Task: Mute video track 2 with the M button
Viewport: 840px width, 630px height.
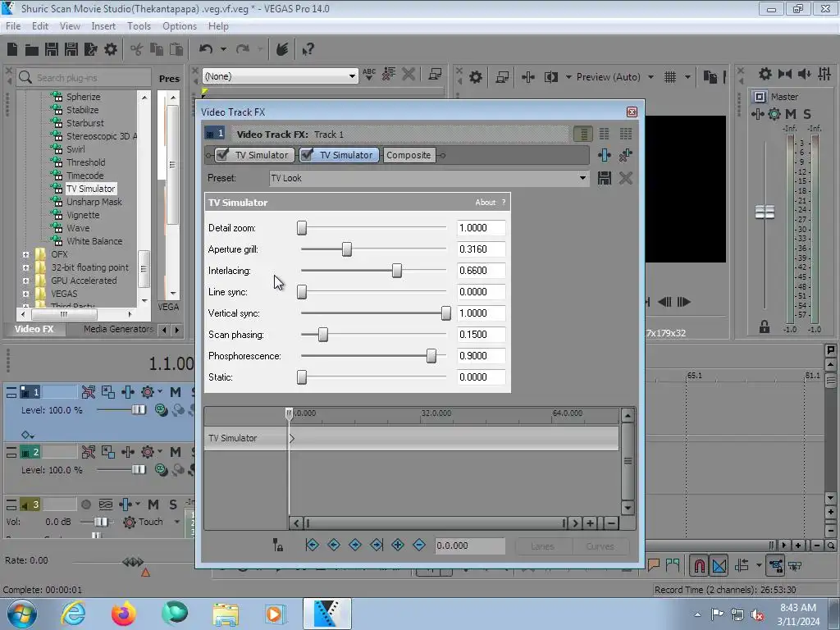Action: (176, 452)
